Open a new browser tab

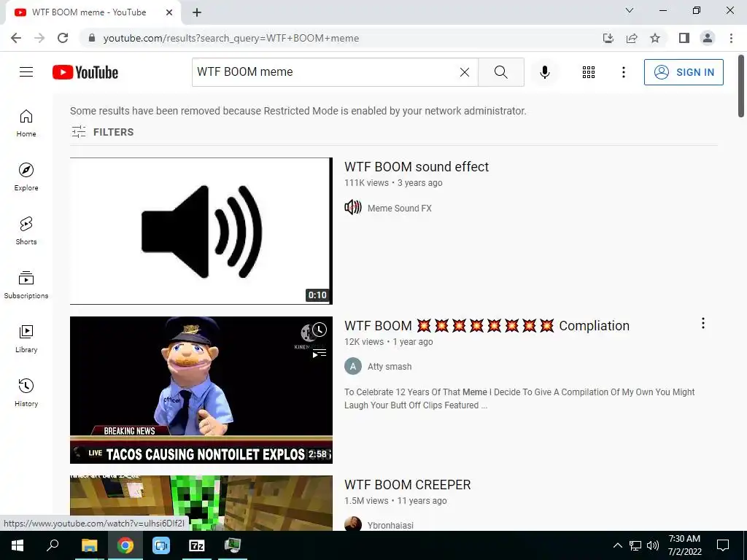click(x=197, y=12)
